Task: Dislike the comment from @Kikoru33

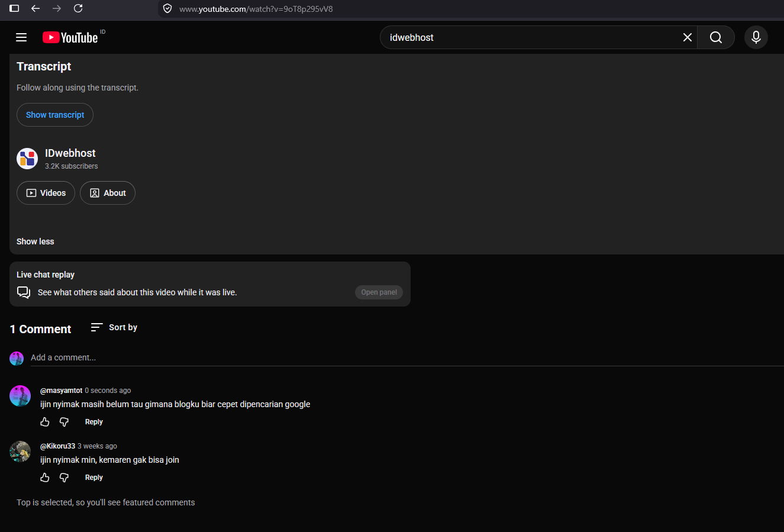Action: point(64,478)
